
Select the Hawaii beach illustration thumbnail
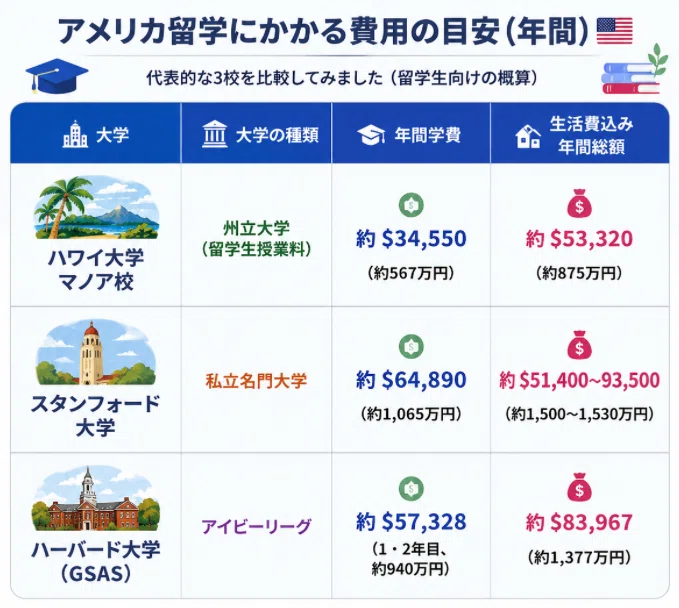pos(96,207)
